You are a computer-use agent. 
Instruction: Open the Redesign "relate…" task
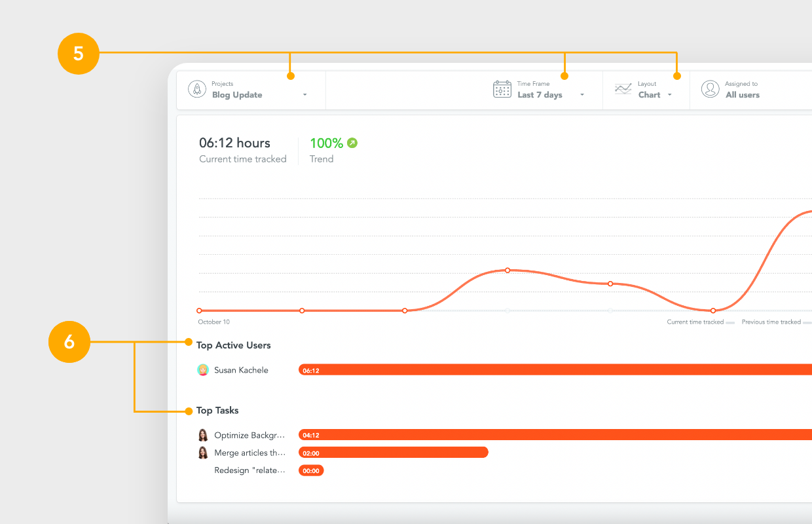tap(250, 470)
